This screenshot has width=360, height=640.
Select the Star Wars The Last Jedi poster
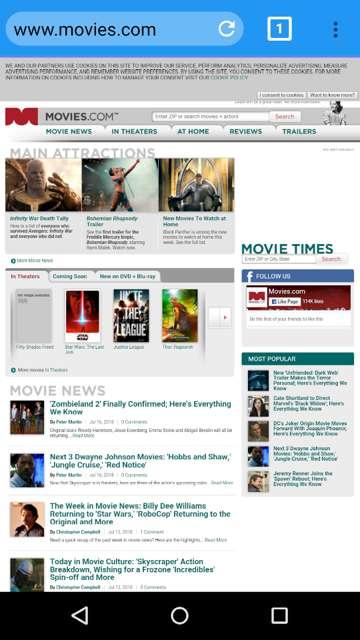coord(82,316)
